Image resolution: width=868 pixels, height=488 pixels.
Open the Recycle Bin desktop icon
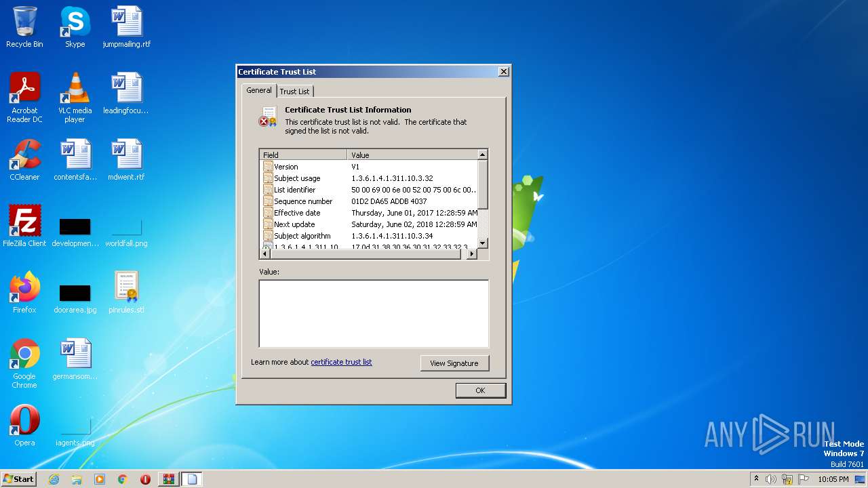pyautogui.click(x=24, y=27)
